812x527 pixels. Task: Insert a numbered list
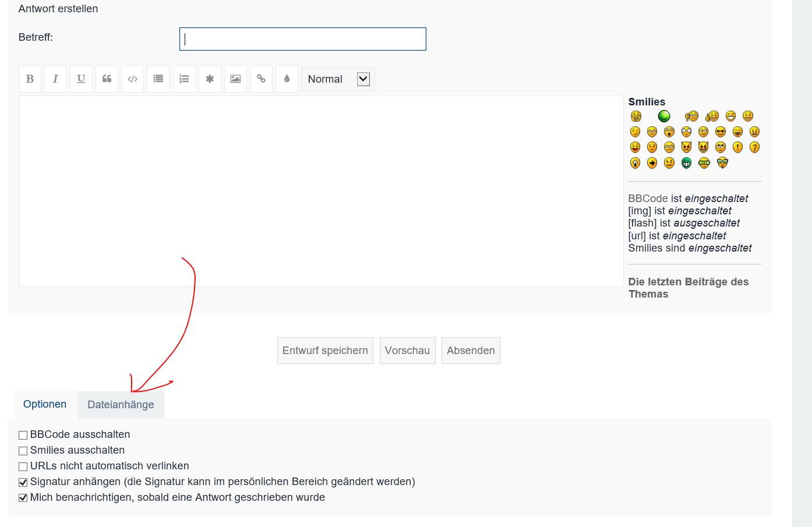point(184,79)
